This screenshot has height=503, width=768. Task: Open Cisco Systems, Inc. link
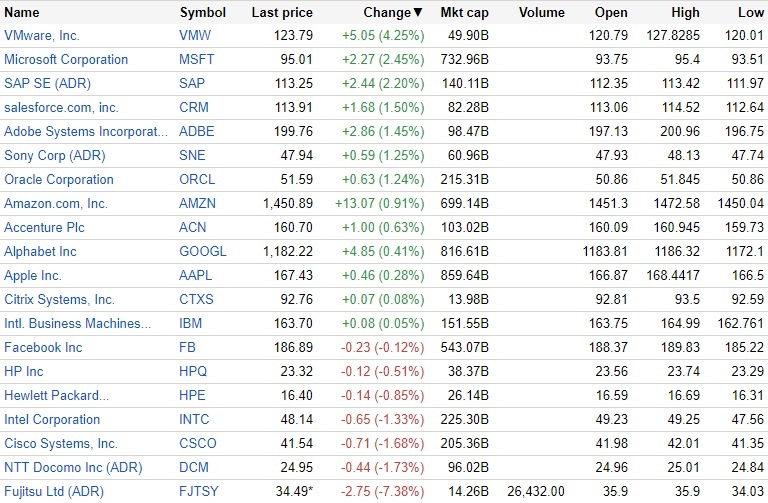[61, 444]
